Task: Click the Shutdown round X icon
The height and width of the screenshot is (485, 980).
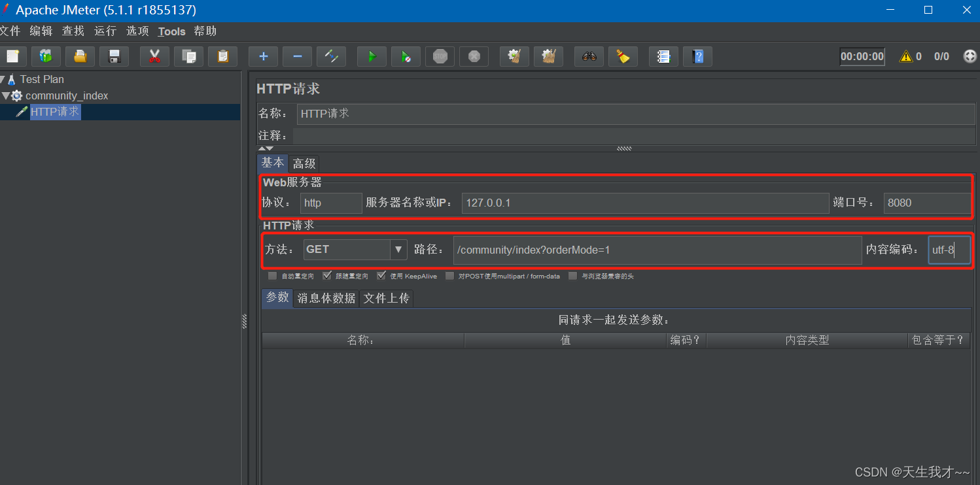Action: click(474, 56)
